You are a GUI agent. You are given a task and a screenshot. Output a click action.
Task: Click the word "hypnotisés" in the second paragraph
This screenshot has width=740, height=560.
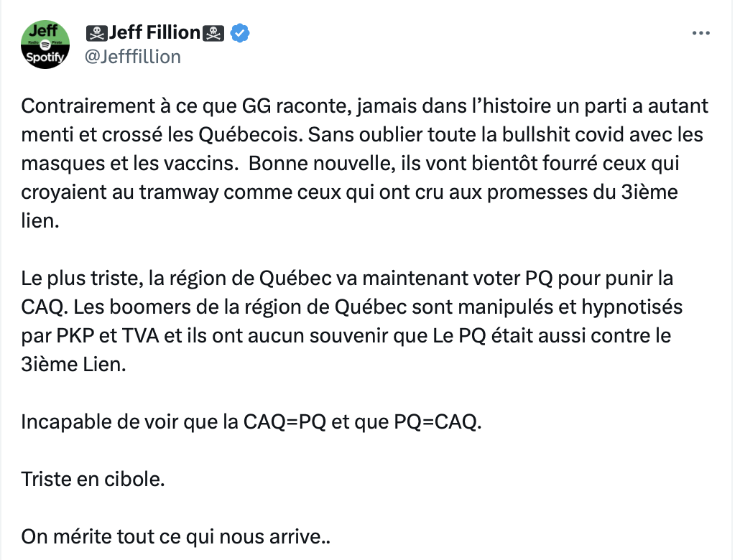[632, 307]
